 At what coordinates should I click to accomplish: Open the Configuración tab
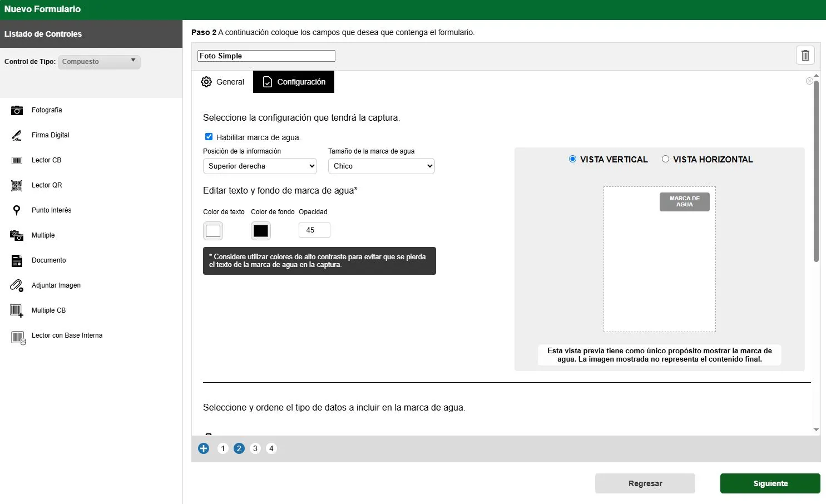(294, 82)
